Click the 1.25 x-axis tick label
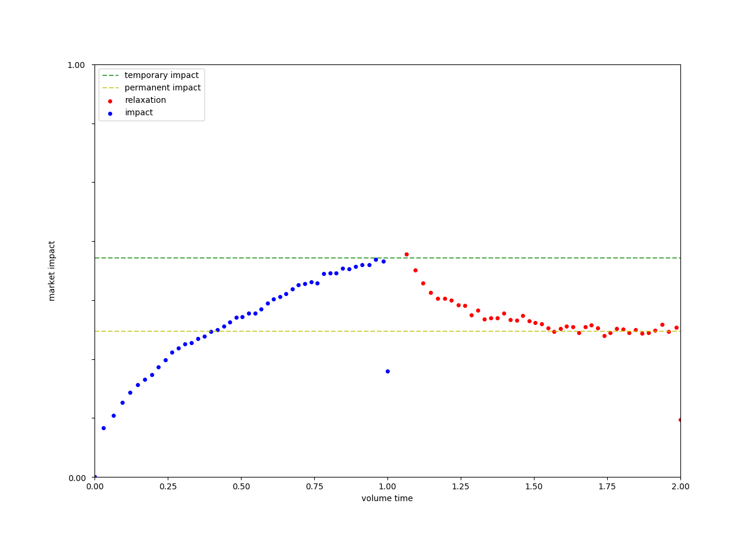Viewport: 756px width, 536px height. coord(461,487)
